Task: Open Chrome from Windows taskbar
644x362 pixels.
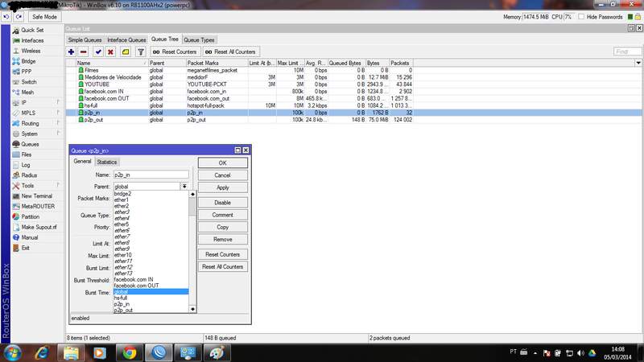Action: coord(130,352)
